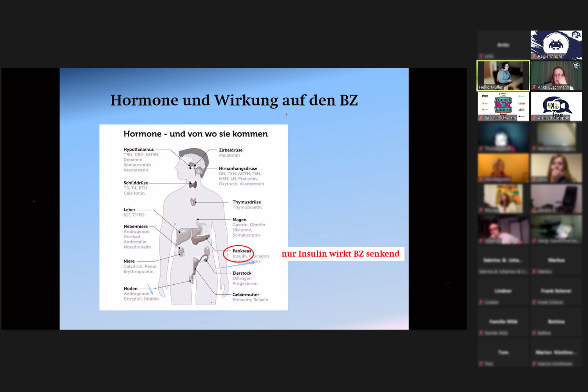
Task: Select the Lindner participant tile
Action: pos(503,291)
